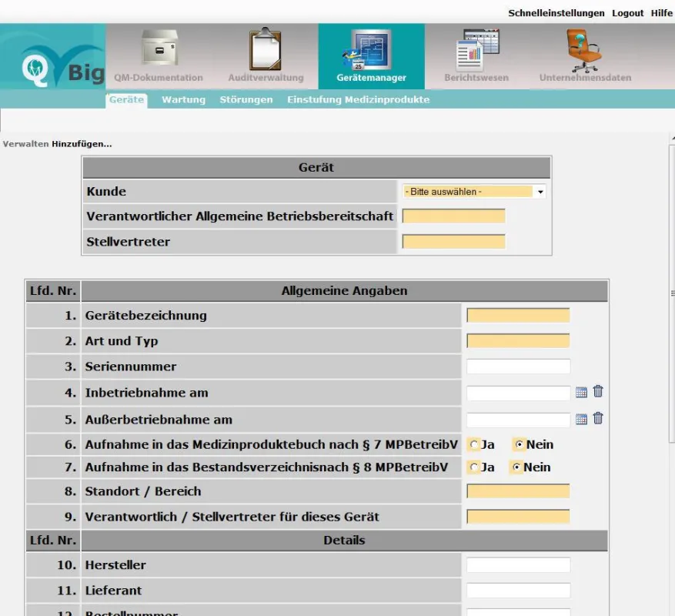The height and width of the screenshot is (616, 675).
Task: Focus the Verantwortlicher Allgemeine Betriebsbereitschaft field
Action: 454,216
